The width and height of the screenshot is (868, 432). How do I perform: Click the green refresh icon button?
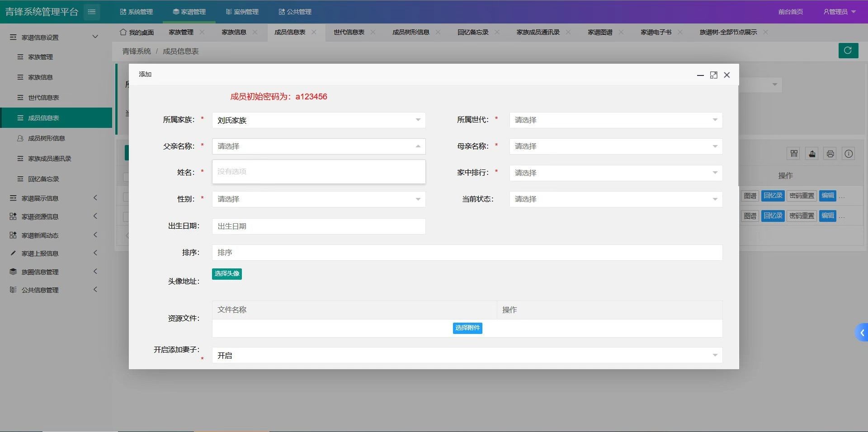pos(848,51)
